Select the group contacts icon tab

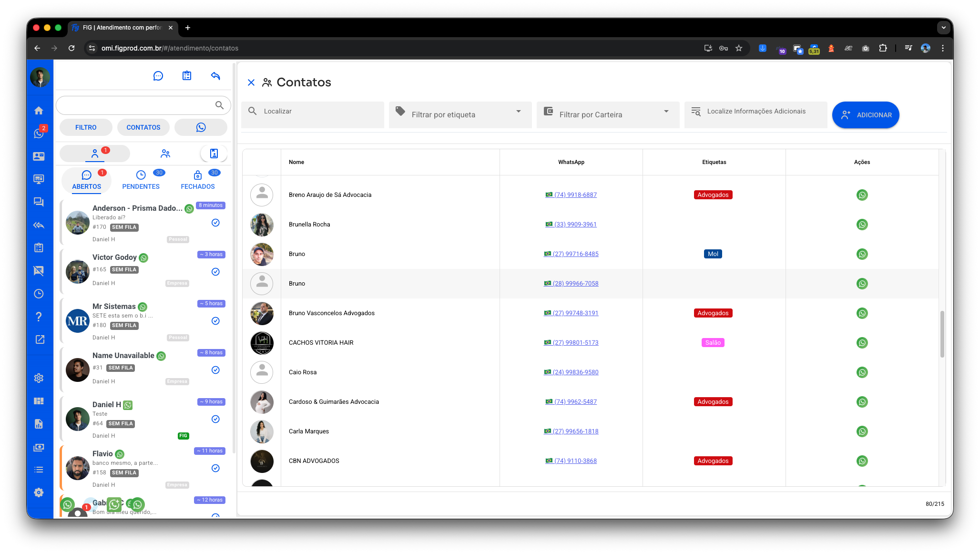coord(165,154)
